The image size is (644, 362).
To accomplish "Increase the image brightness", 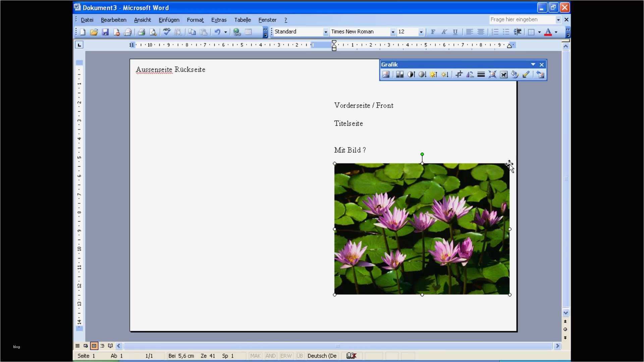I will pos(433,74).
